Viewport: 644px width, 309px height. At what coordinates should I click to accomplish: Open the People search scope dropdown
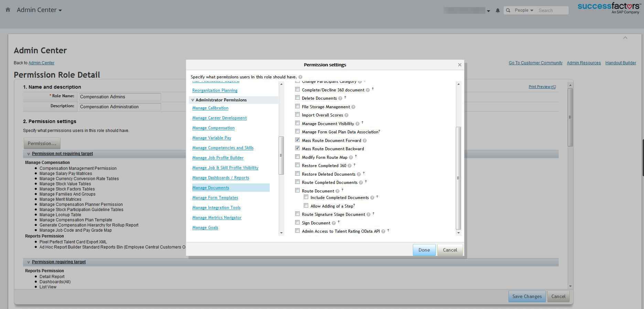click(524, 10)
